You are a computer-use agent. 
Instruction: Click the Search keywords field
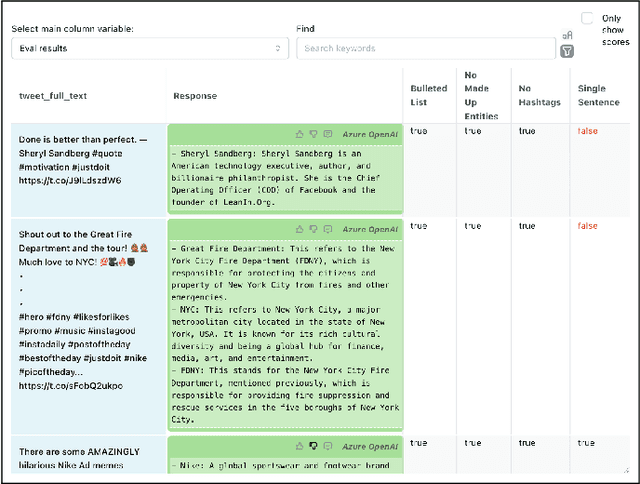[426, 48]
